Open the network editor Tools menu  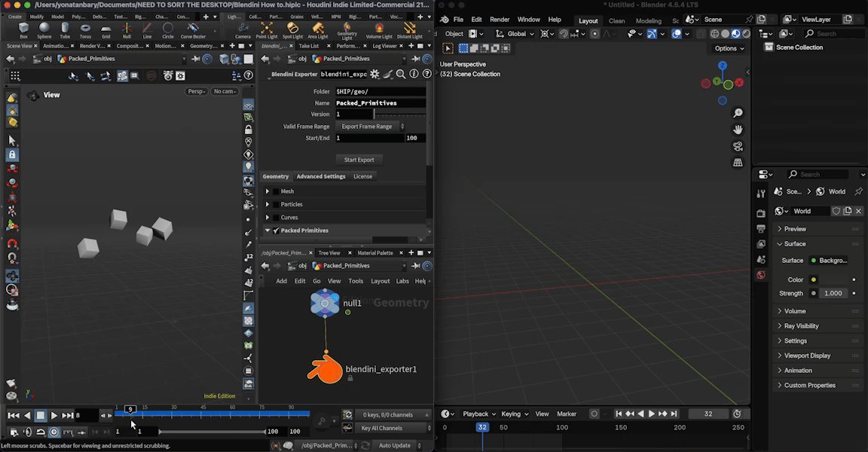[x=356, y=281]
